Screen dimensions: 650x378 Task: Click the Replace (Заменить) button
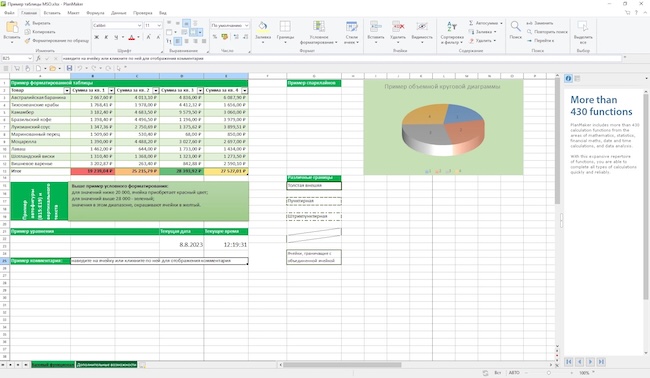coord(540,23)
